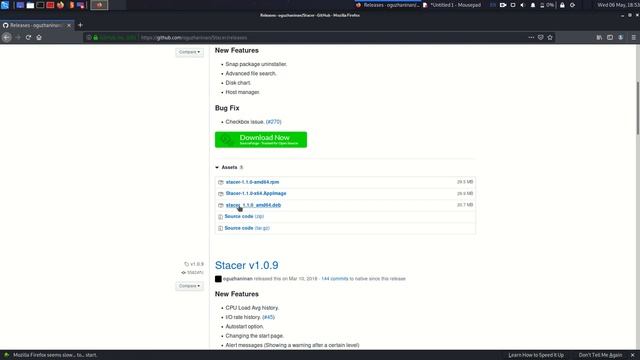Viewport: 640px width, 360px height.
Task: Download stacer-1.1.0-amd64.rpm
Action: pyautogui.click(x=252, y=182)
